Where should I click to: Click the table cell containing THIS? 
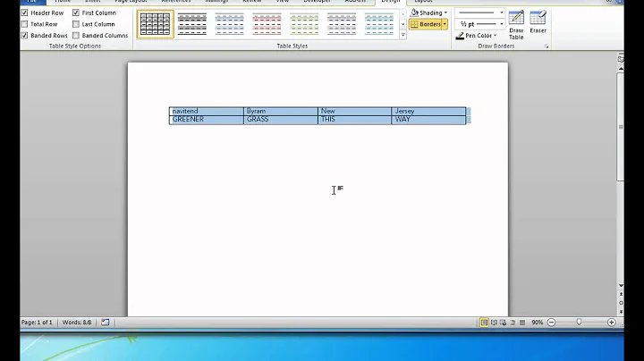[355, 120]
